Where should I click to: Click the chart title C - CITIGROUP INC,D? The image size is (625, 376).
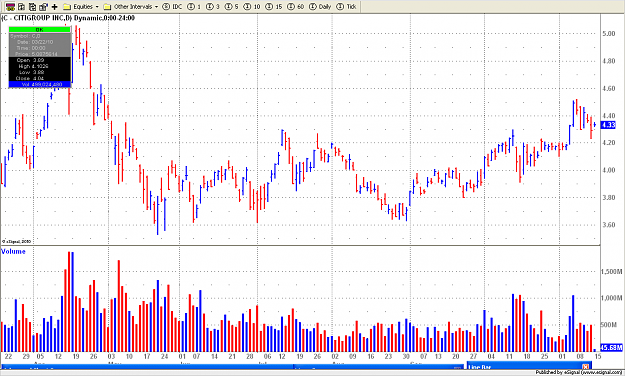tap(37, 18)
